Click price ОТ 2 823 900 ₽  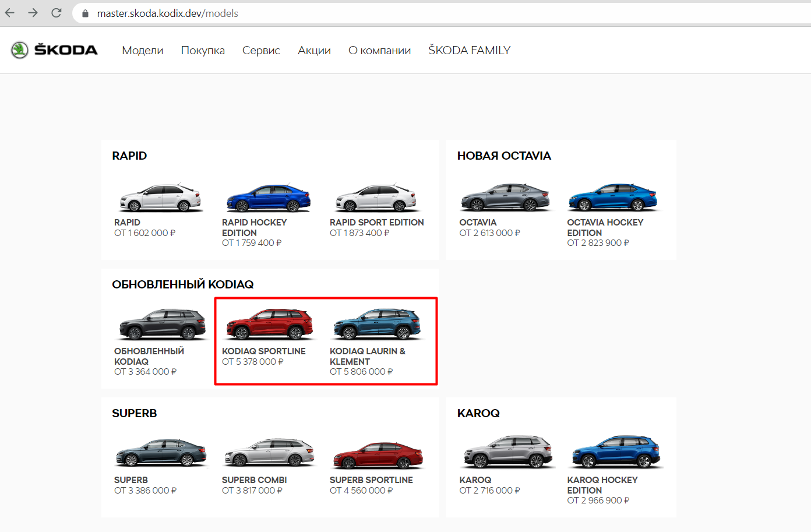click(598, 243)
